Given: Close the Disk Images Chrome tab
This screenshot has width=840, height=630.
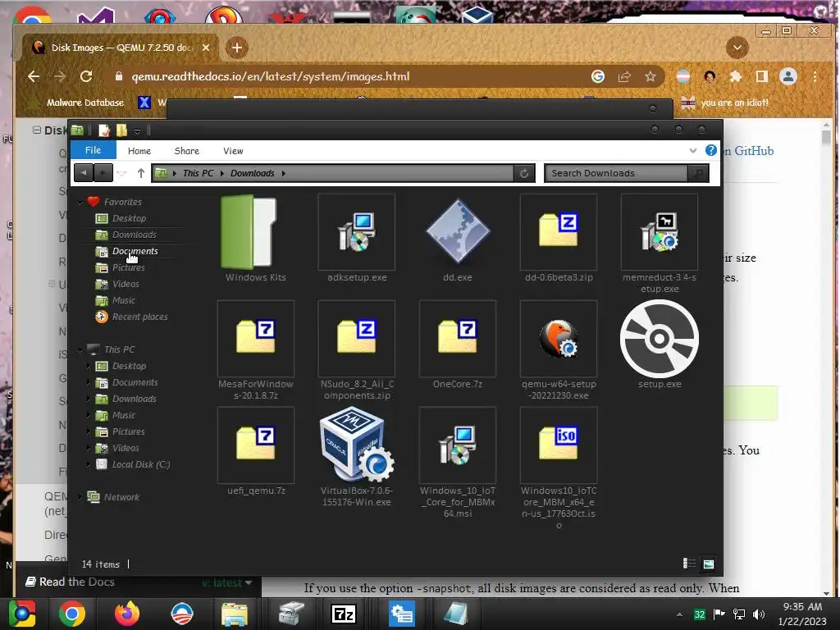Looking at the screenshot, I should (x=206, y=48).
